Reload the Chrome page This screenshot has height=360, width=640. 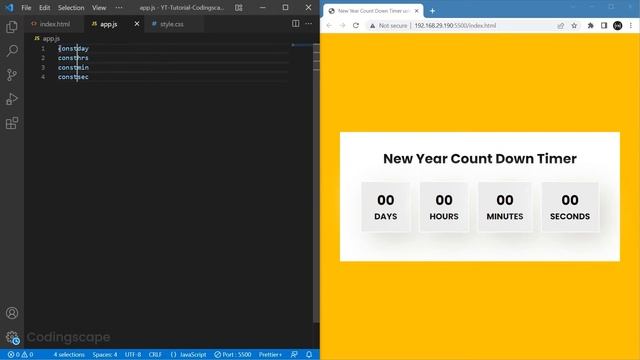(356, 25)
